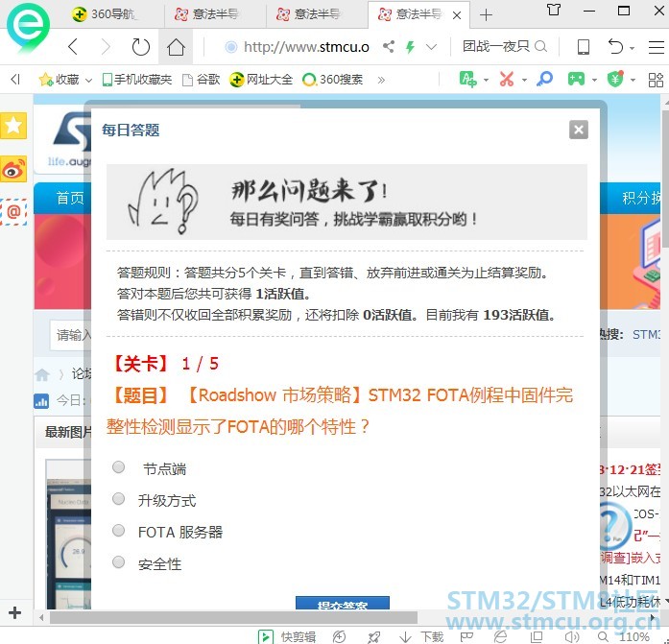Click the 首页 navigation menu item

(x=70, y=198)
